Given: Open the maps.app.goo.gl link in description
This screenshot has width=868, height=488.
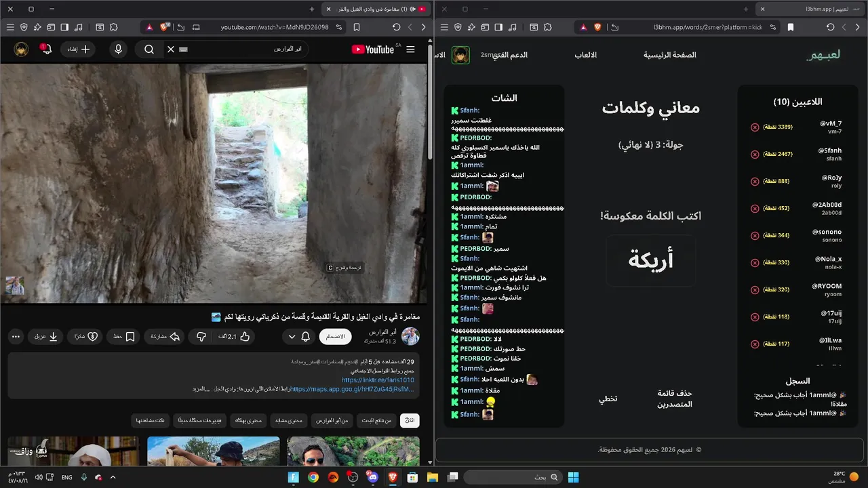Looking at the screenshot, I should click(x=352, y=389).
